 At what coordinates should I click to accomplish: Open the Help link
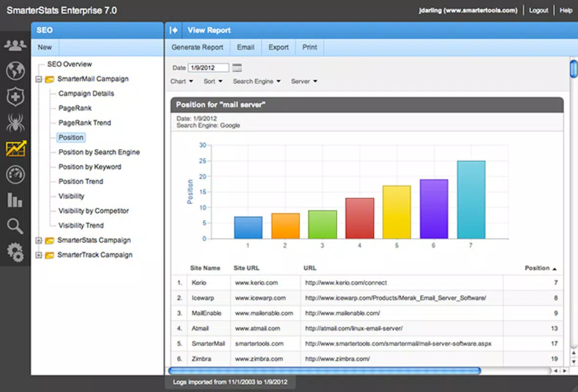pos(566,10)
